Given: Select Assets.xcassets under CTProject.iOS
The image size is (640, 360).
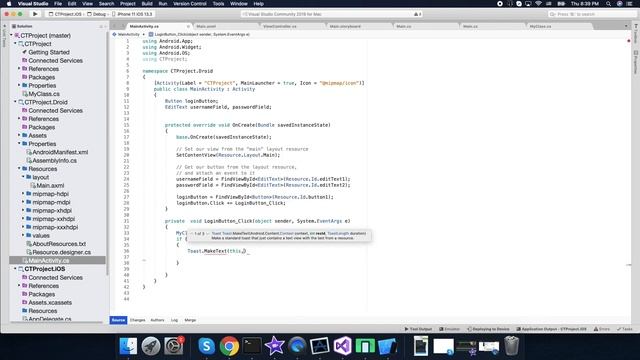Looking at the screenshot, I should click(x=50, y=302).
